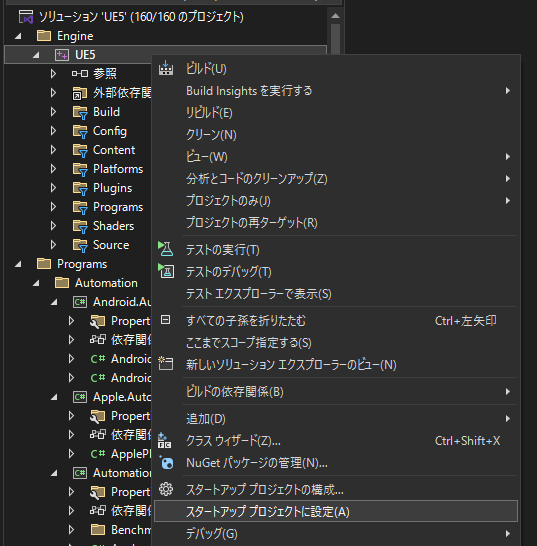This screenshot has height=546, width=537.
Task: Collapse the UE5 project node
Action: (x=36, y=55)
